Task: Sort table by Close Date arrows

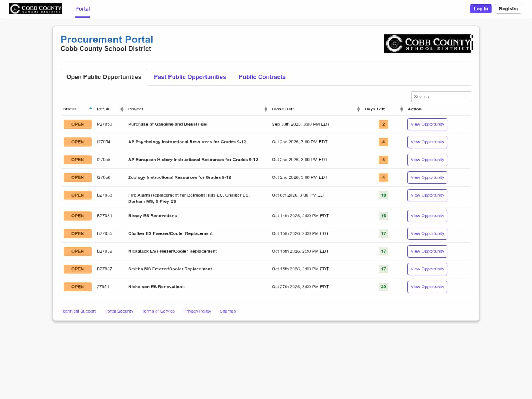Action: click(x=358, y=109)
